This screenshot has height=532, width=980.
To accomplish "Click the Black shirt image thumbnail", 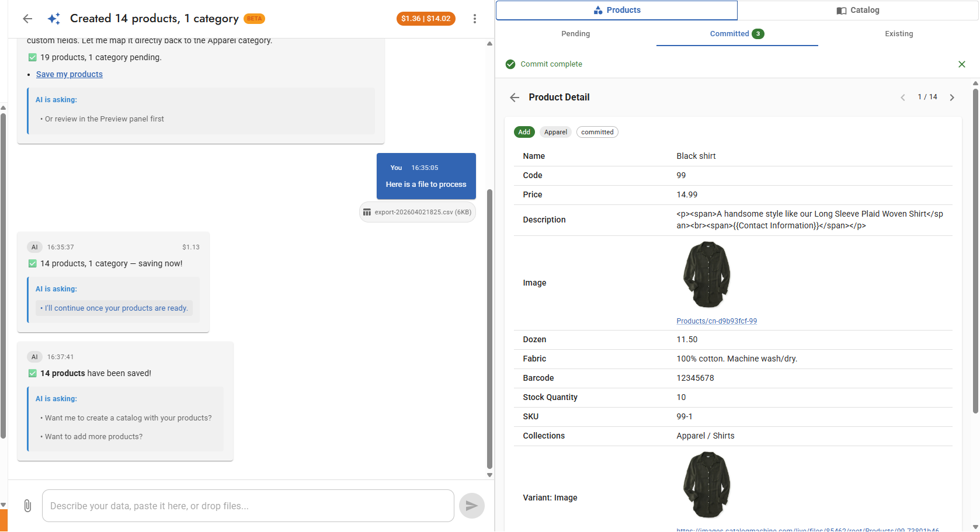I will (706, 274).
